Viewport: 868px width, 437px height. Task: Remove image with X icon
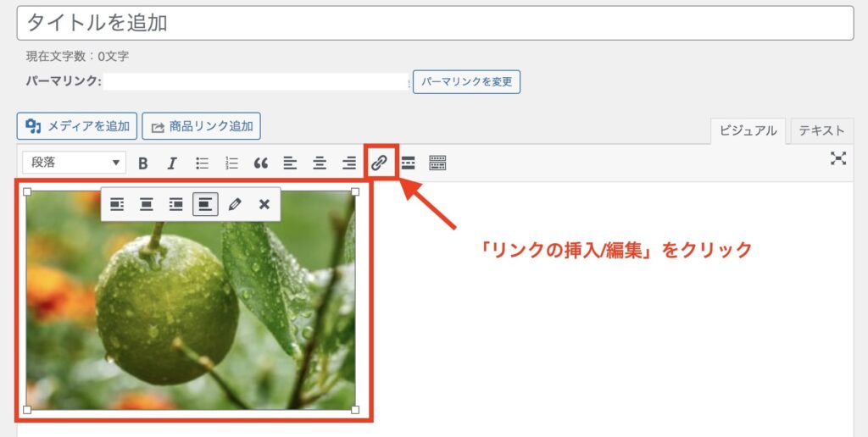pyautogui.click(x=264, y=205)
